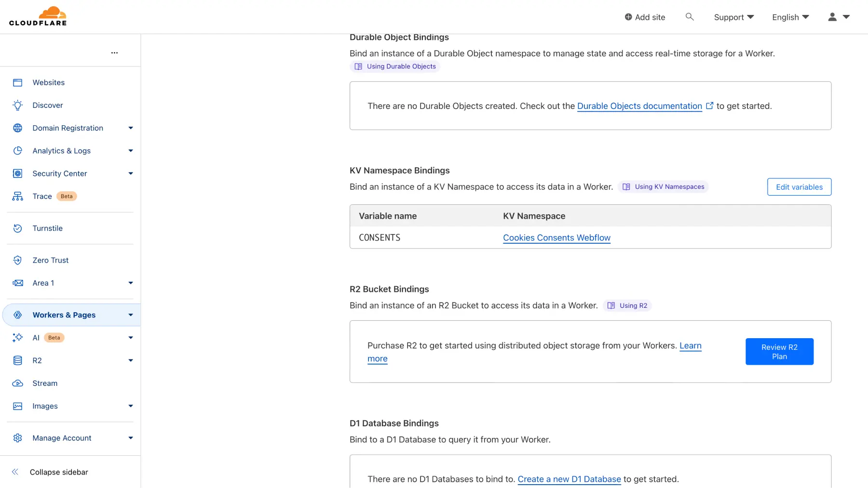The height and width of the screenshot is (488, 868).
Task: Expand AI submenu arrow
Action: click(131, 338)
